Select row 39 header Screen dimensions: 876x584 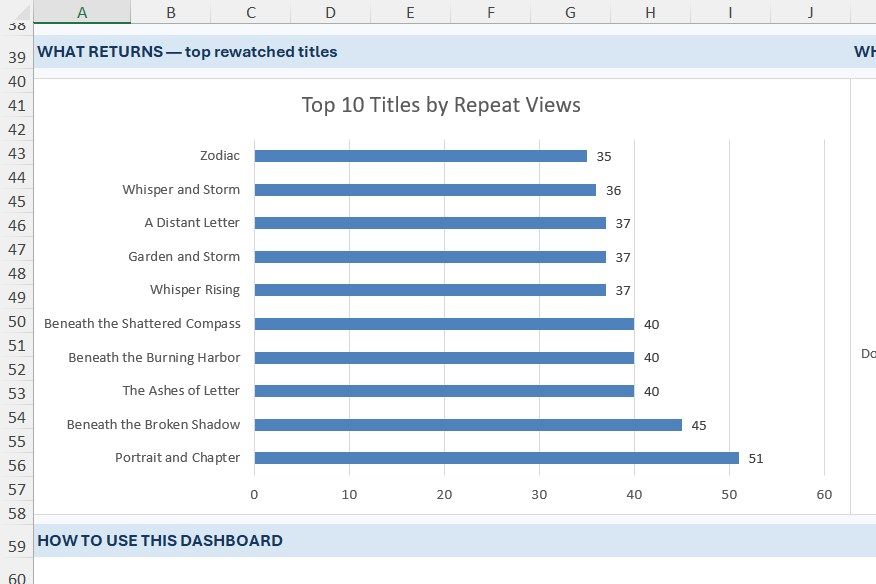point(17,53)
